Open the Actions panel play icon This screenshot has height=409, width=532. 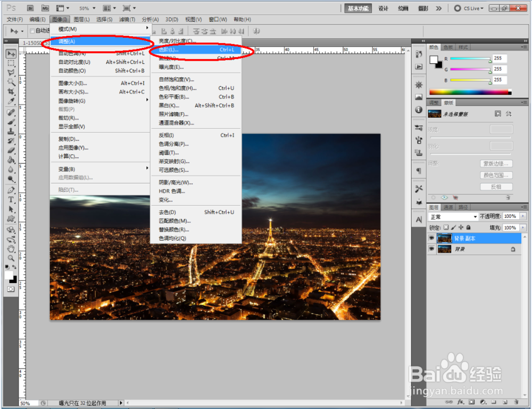click(419, 67)
